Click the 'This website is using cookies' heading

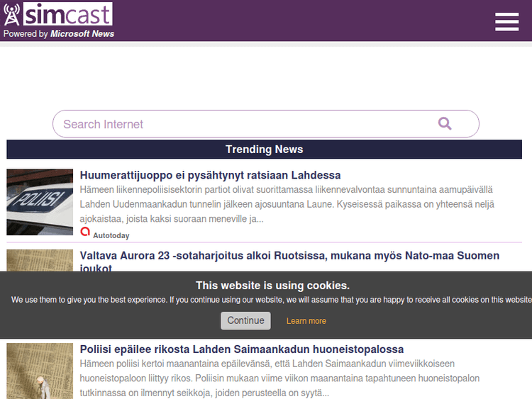[272, 286]
